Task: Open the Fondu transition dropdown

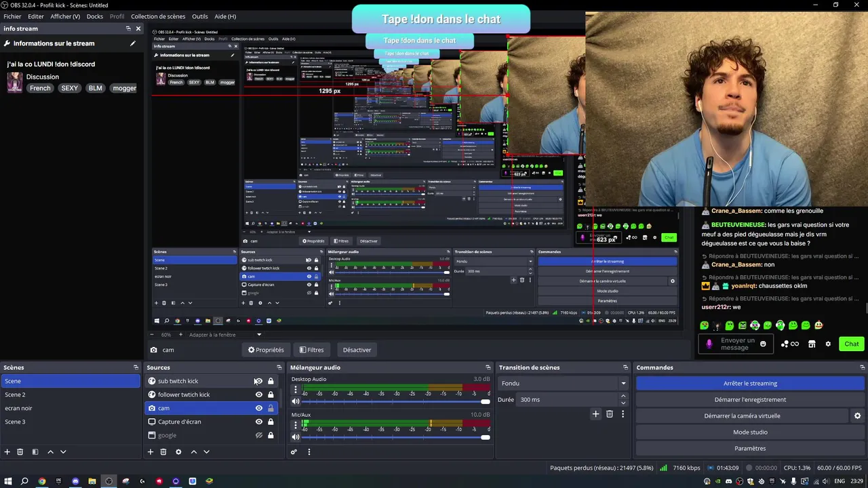Action: pos(564,383)
